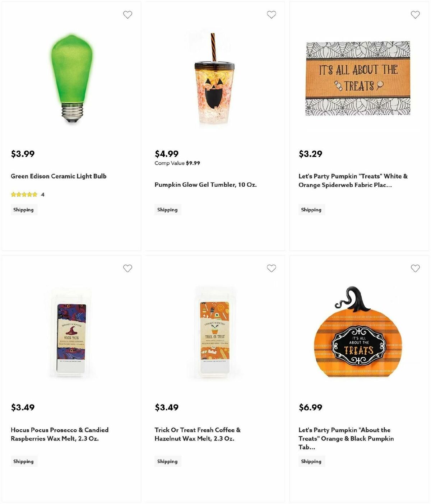Image resolution: width=431 pixels, height=504 pixels.
Task: Open Trick Or Treat Fresh Coffee wax melt link
Action: 198,434
